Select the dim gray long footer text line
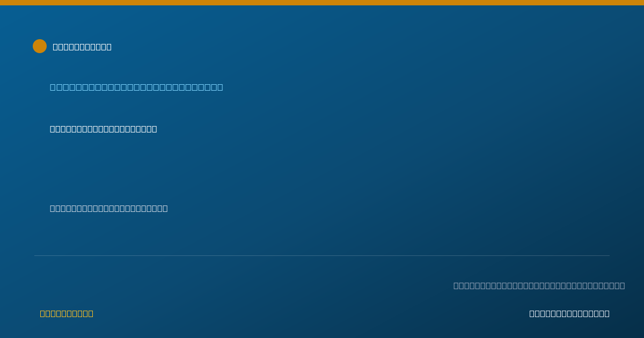This screenshot has width=644, height=338. click(539, 285)
